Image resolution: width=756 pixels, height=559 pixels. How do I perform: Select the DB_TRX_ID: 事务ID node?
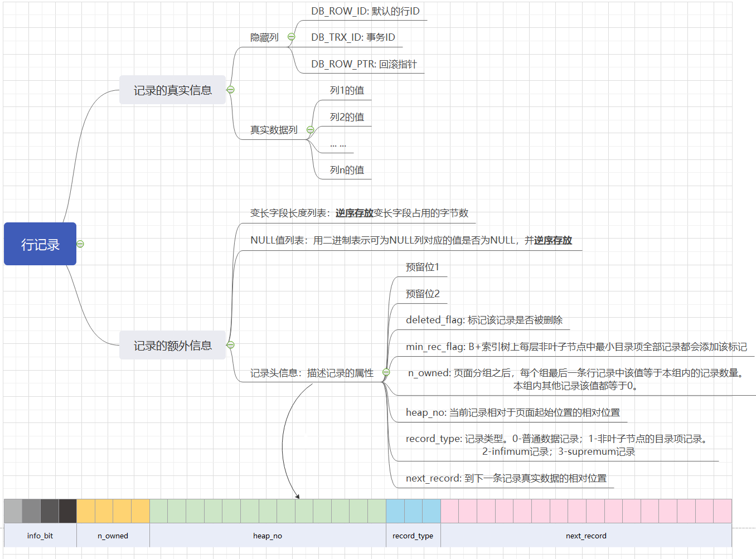353,37
